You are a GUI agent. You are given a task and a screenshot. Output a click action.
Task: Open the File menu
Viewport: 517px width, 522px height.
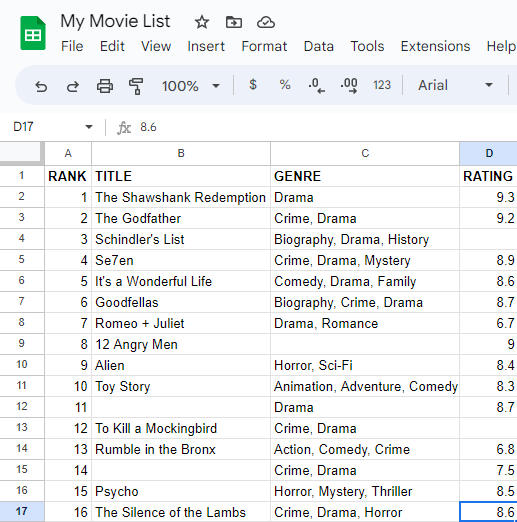point(72,46)
